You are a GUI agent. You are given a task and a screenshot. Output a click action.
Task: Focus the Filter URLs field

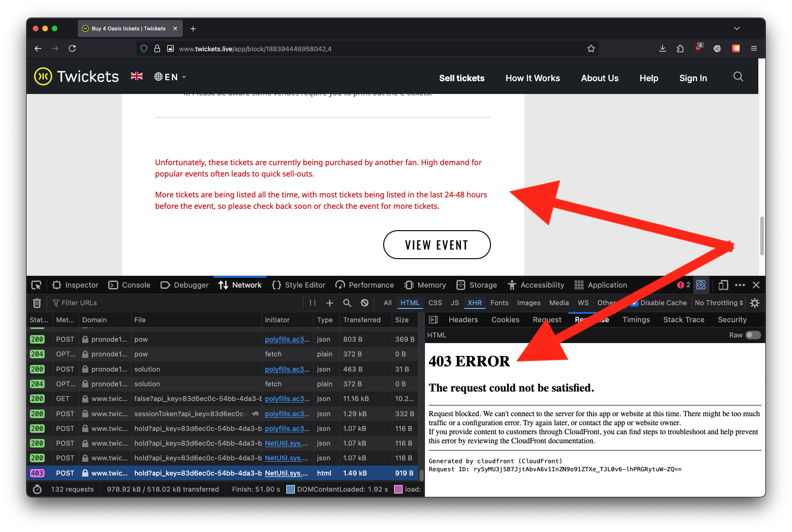click(176, 303)
